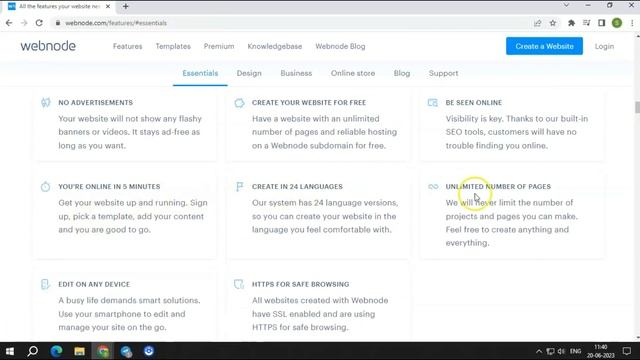Select the Essentials tab
The width and height of the screenshot is (640, 360).
tap(200, 73)
